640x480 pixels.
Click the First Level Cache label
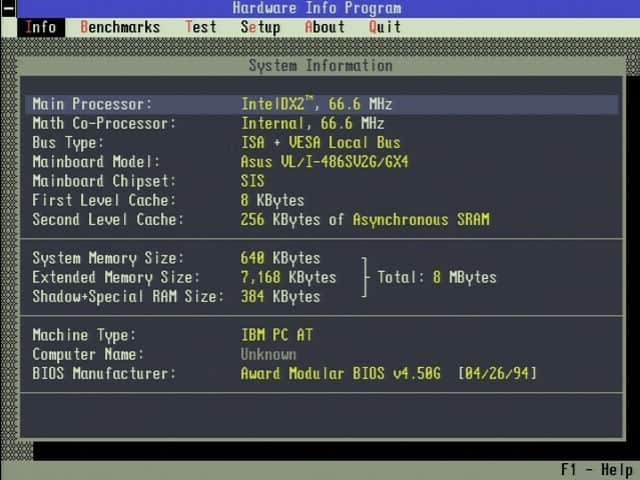tap(104, 200)
